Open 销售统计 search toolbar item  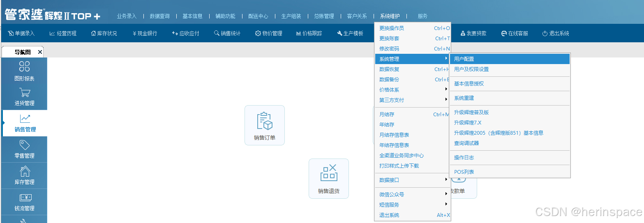point(227,33)
